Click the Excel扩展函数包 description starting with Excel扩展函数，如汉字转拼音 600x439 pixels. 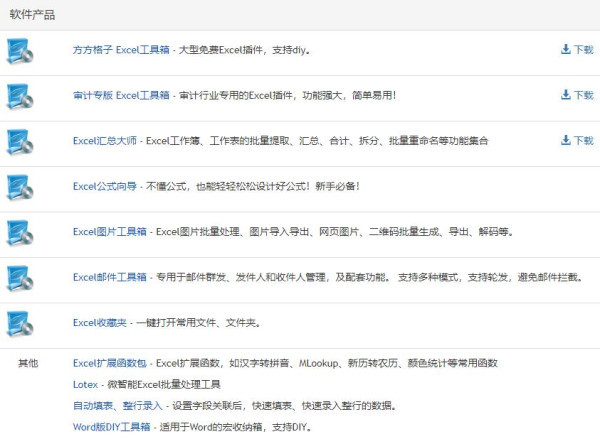(326, 363)
